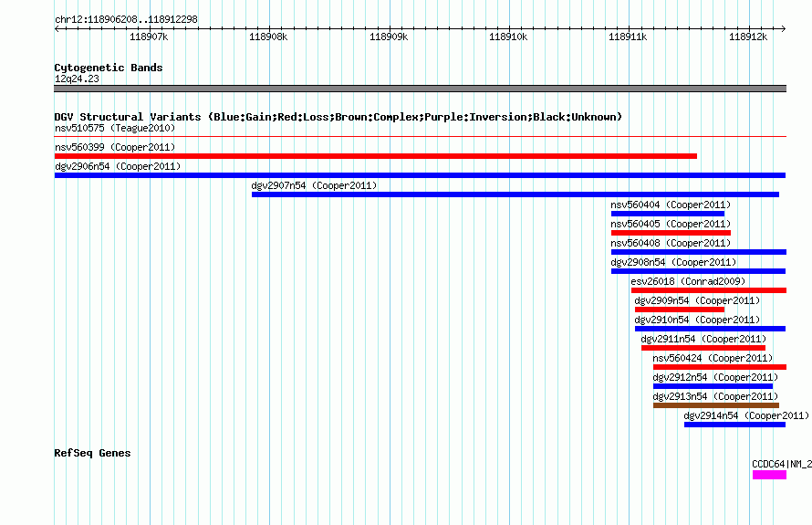812x525 pixels.
Task: Click the right arrowhead of the ruler
Action: tap(784, 29)
